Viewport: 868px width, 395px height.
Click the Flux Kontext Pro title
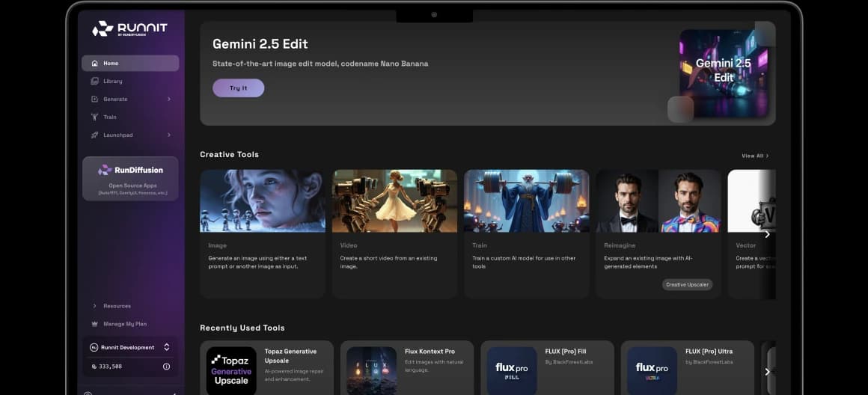pyautogui.click(x=430, y=352)
